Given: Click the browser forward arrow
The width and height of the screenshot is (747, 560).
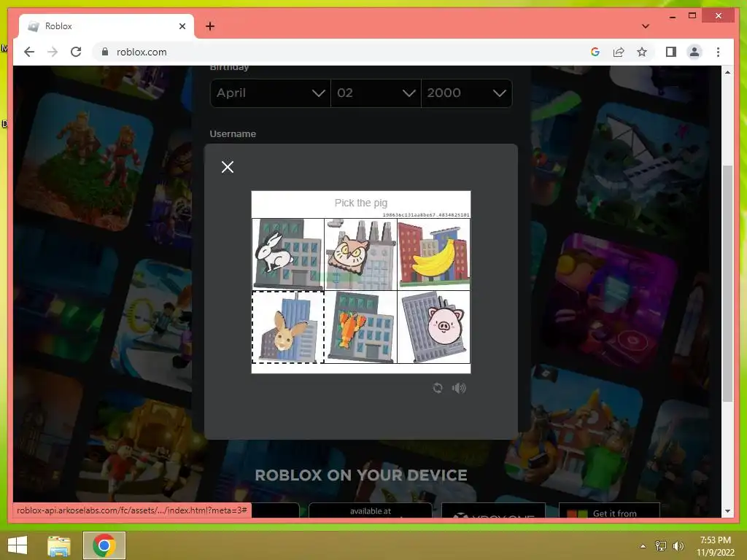Looking at the screenshot, I should tap(53, 52).
